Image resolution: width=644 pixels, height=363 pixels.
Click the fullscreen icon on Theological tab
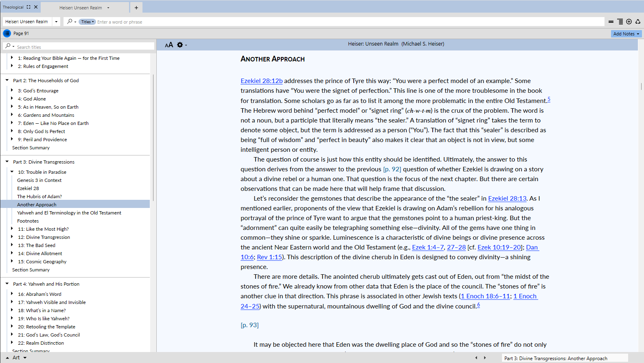[x=28, y=7]
